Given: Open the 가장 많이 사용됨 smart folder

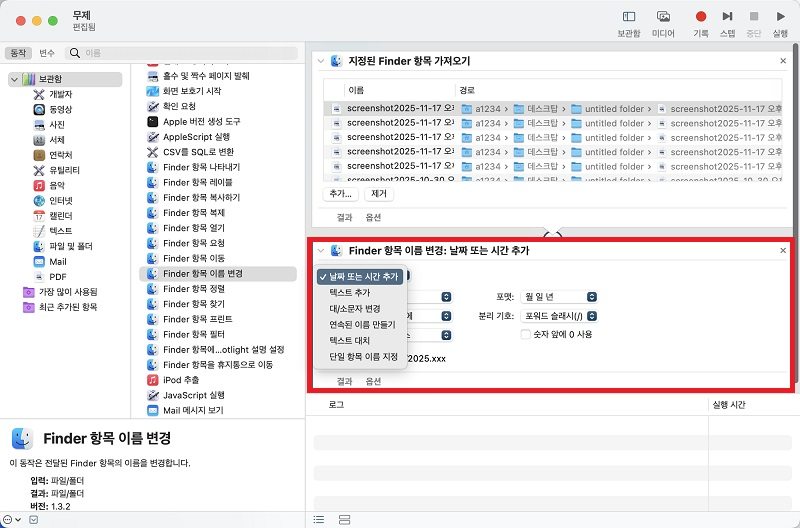Looking at the screenshot, I should (x=61, y=292).
